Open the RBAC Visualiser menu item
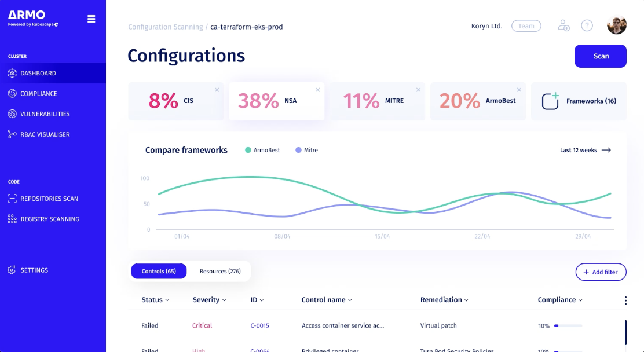 pos(53,134)
